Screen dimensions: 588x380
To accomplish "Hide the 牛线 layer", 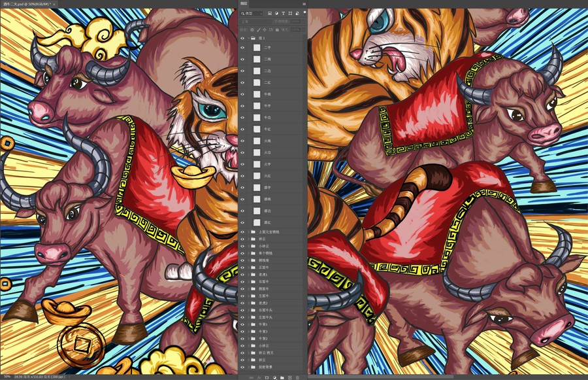I will click(x=242, y=94).
